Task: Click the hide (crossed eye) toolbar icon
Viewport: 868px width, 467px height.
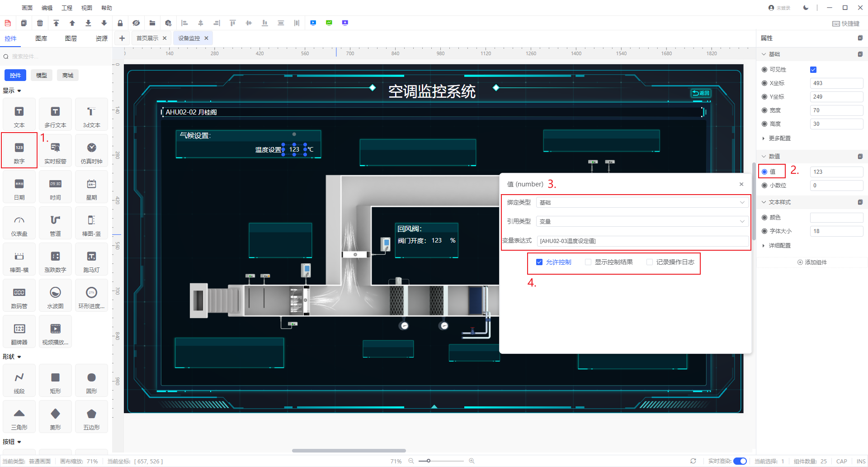Action: 136,23
